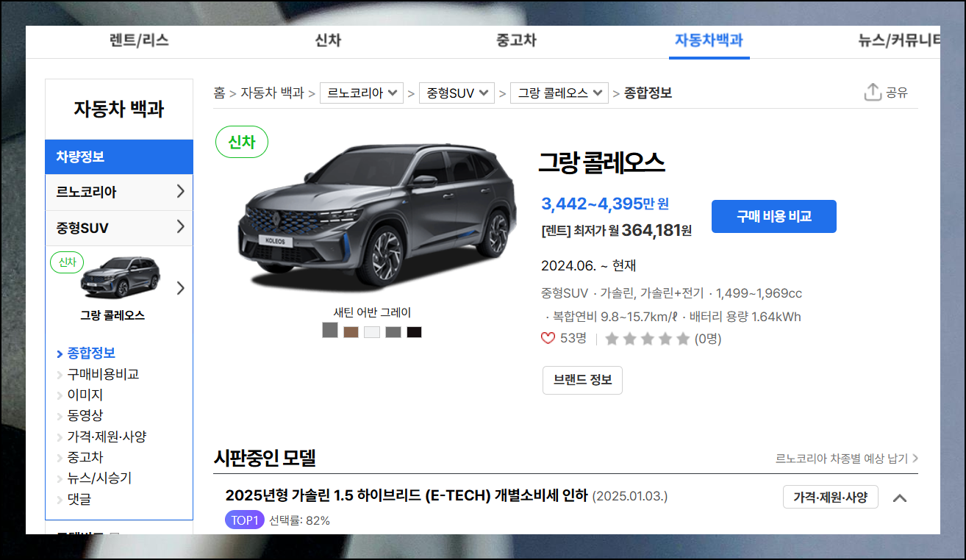This screenshot has width=966, height=560.
Task: Select the sidebar 중고차 link
Action: (85, 457)
